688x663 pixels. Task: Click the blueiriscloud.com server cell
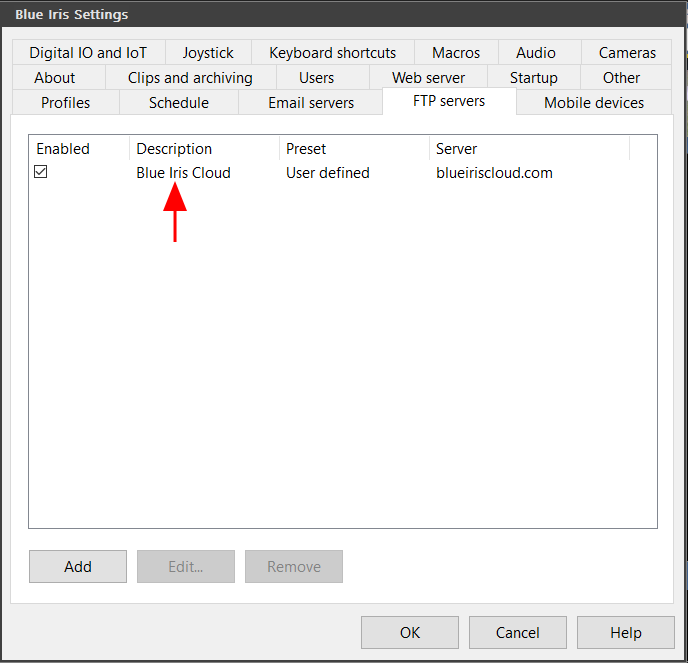tap(494, 172)
